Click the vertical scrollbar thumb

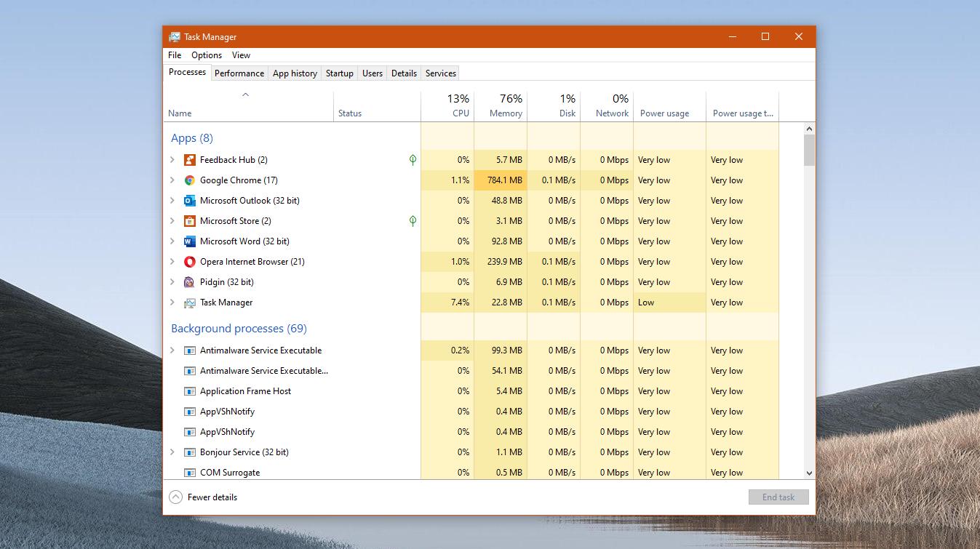click(809, 151)
